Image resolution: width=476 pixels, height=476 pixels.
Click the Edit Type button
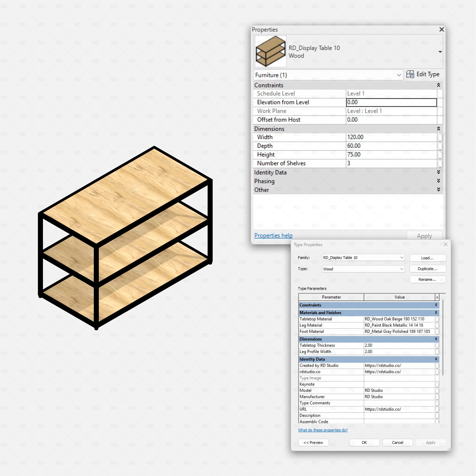423,74
